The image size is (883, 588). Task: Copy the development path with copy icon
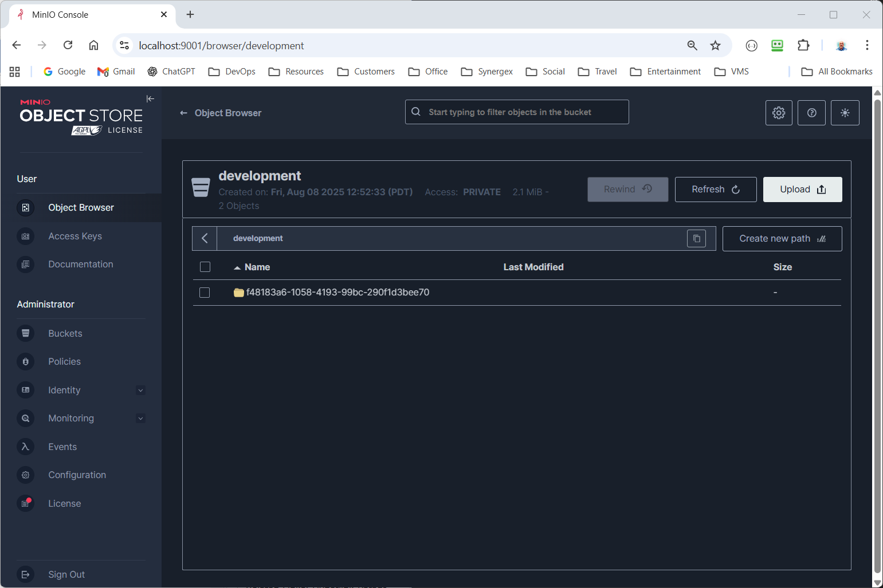[x=696, y=239]
